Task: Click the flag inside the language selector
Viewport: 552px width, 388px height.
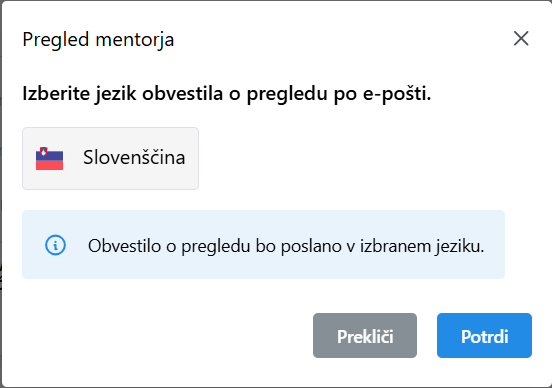Action: (x=49, y=158)
